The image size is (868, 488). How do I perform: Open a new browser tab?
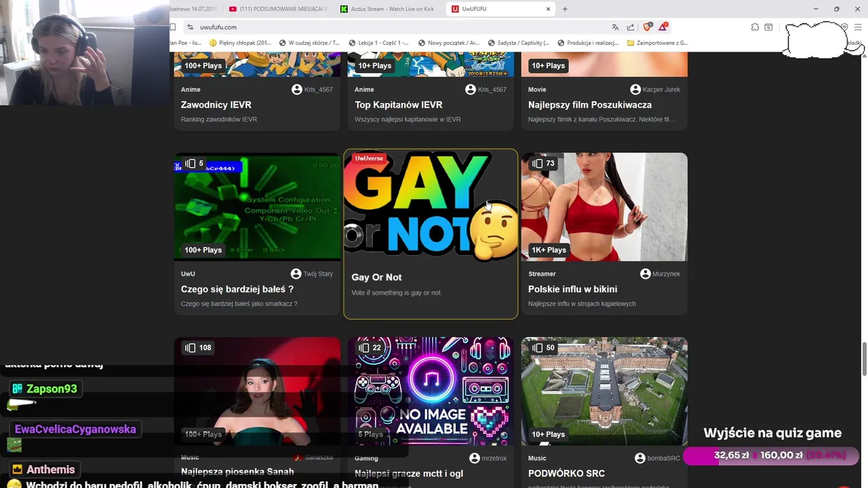tap(565, 9)
